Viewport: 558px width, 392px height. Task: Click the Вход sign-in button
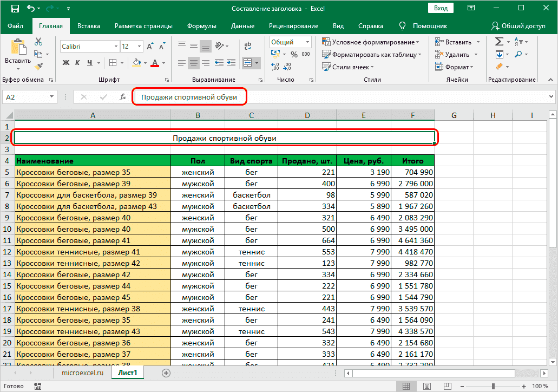click(441, 8)
